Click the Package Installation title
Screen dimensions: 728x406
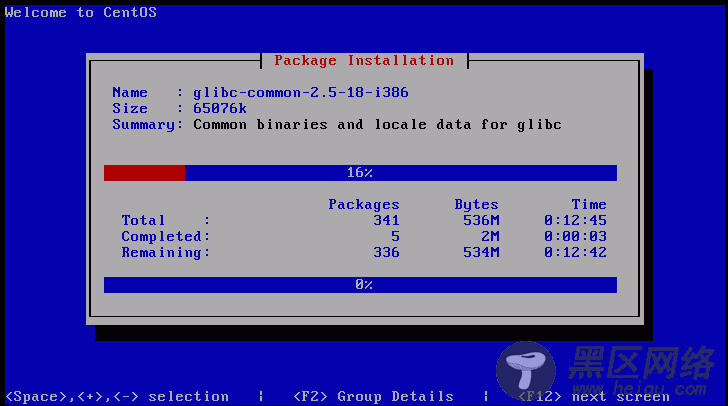[x=364, y=60]
